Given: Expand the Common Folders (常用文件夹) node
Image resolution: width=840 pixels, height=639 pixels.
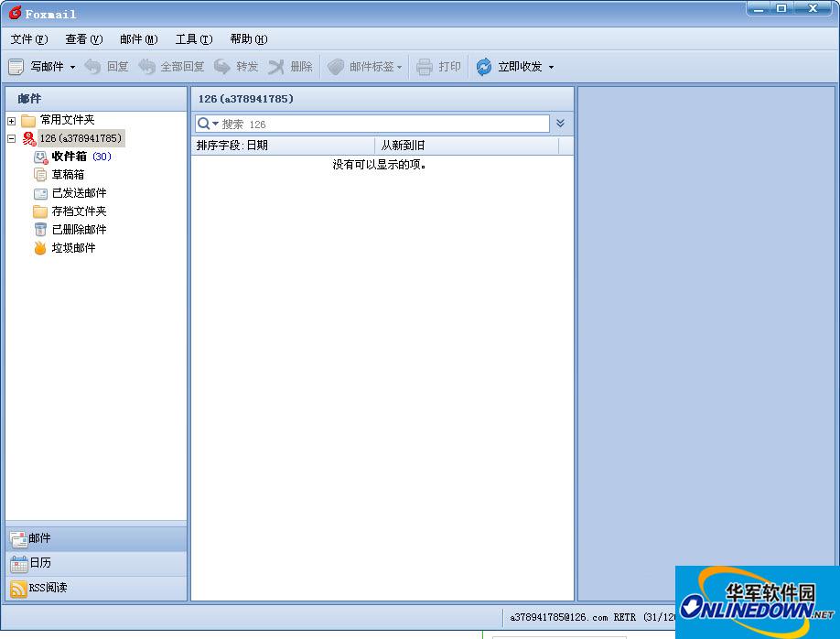Looking at the screenshot, I should 11,121.
